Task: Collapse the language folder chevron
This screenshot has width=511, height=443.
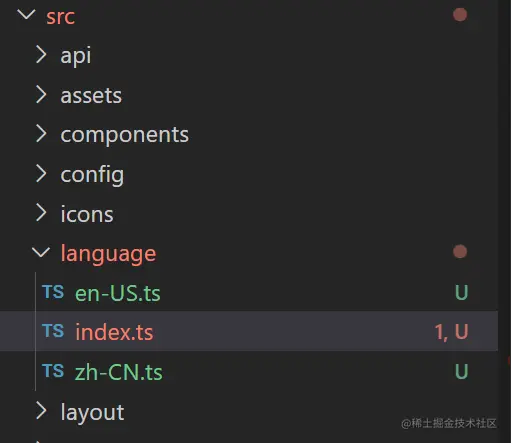Action: click(41, 252)
